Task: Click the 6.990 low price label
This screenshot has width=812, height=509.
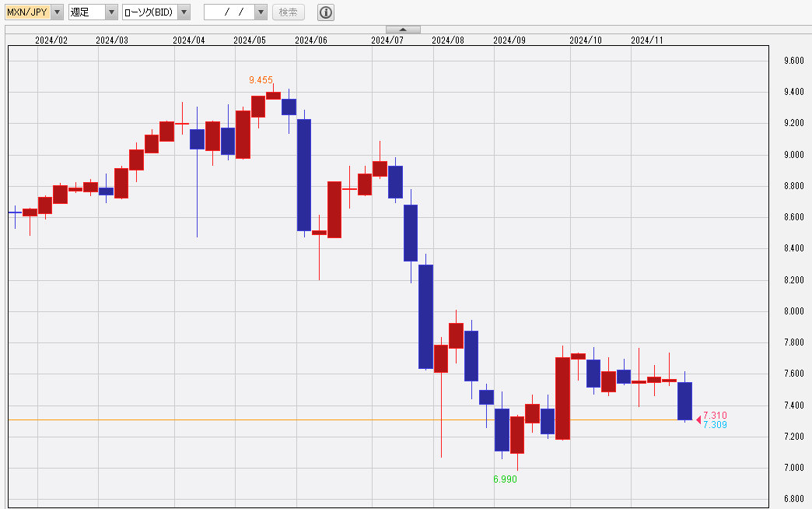Action: tap(505, 479)
